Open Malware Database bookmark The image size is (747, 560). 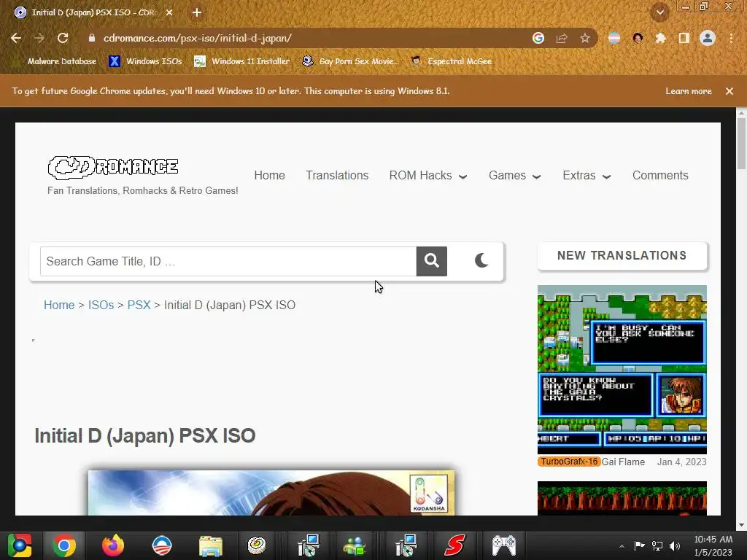[62, 61]
